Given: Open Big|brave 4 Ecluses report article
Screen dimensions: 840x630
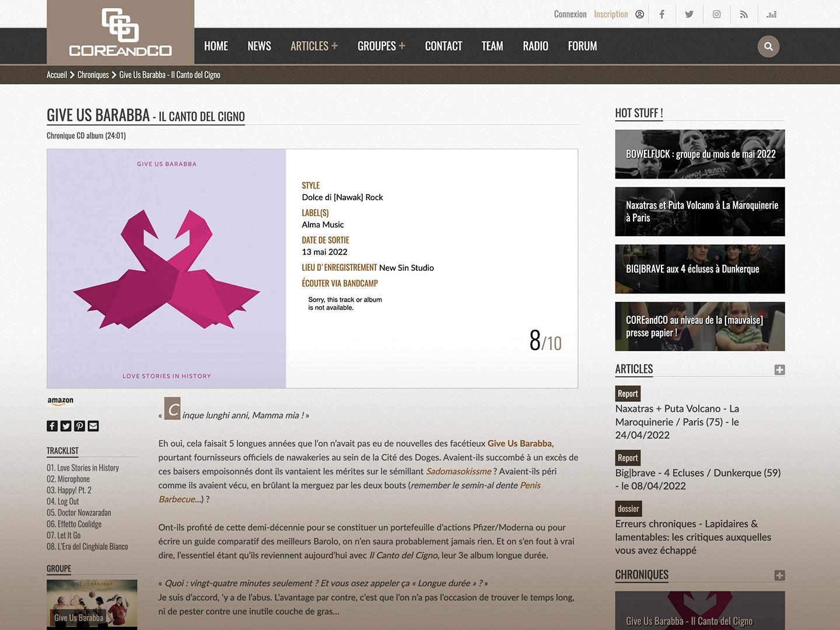Looking at the screenshot, I should (698, 480).
